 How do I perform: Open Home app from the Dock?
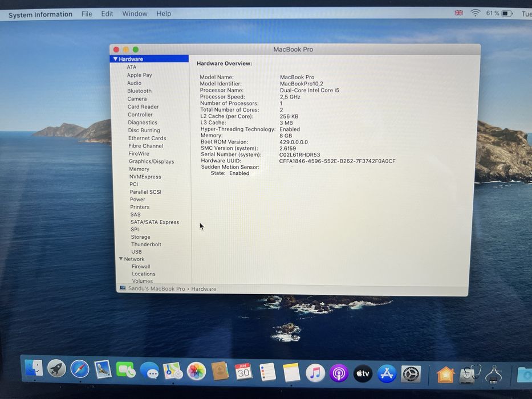(445, 375)
